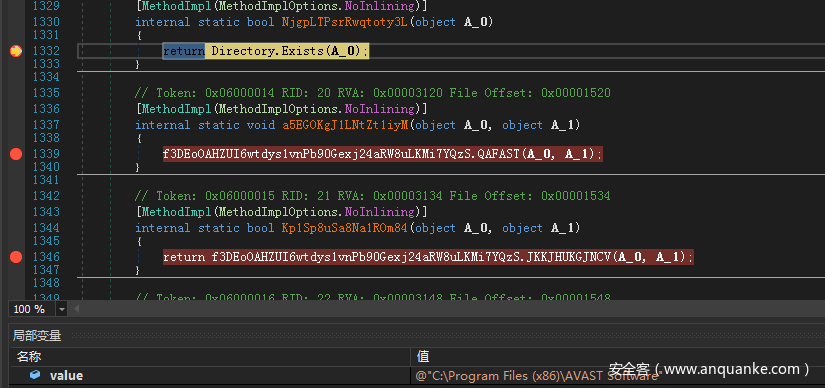This screenshot has height=388, width=825.
Task: Click the QAFAST method call
Action: [x=499, y=154]
